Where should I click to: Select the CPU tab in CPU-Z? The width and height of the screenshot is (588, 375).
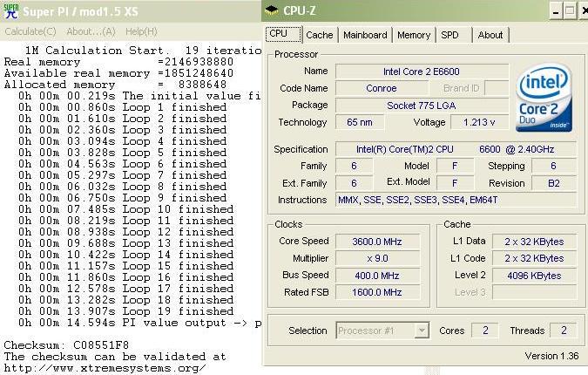point(283,34)
